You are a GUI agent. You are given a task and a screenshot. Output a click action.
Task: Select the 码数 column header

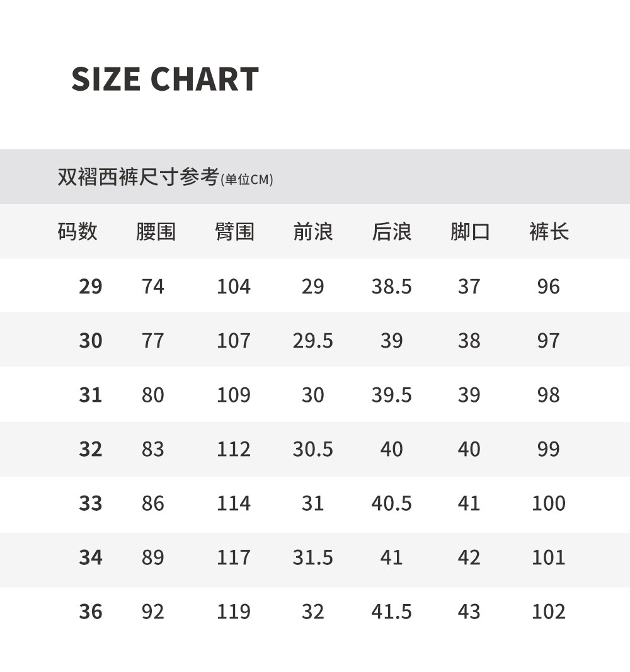coord(77,231)
